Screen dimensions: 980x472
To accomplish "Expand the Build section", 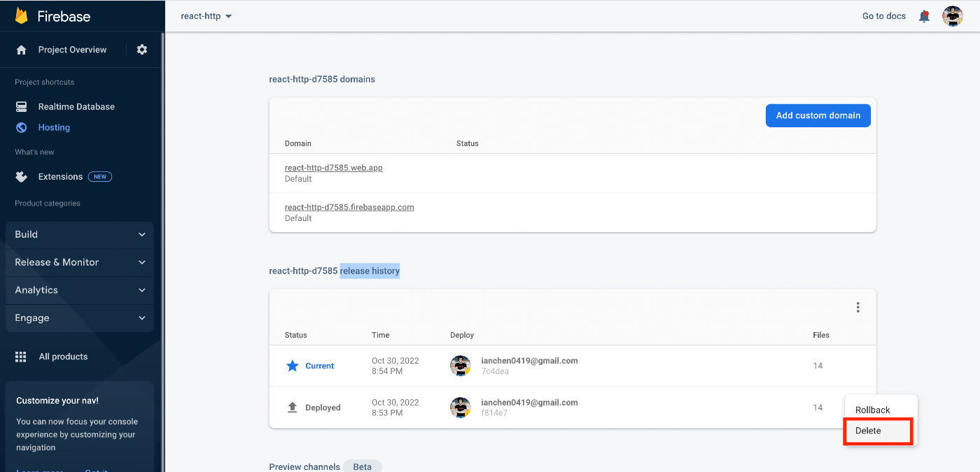I will tap(80, 234).
